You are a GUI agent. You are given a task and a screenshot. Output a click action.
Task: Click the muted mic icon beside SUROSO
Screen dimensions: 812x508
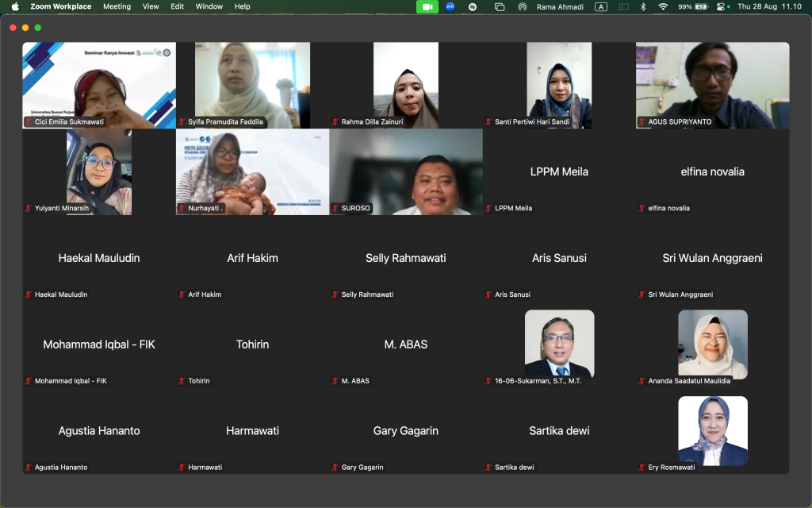point(335,208)
